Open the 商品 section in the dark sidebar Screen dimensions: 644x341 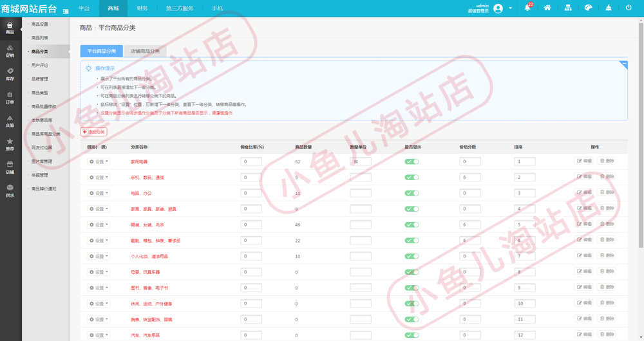(x=10, y=28)
